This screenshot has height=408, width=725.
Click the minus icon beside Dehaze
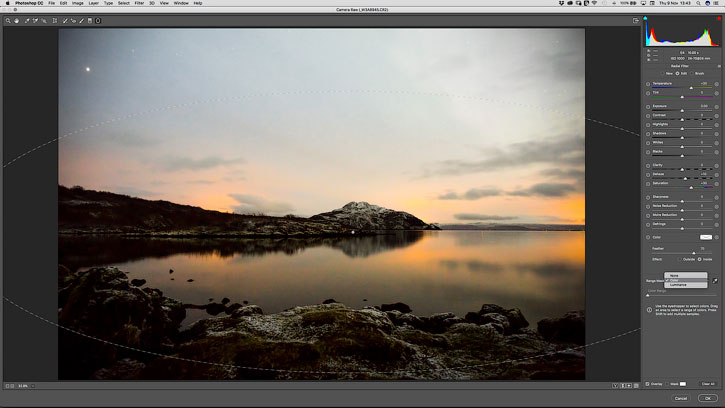tap(648, 175)
